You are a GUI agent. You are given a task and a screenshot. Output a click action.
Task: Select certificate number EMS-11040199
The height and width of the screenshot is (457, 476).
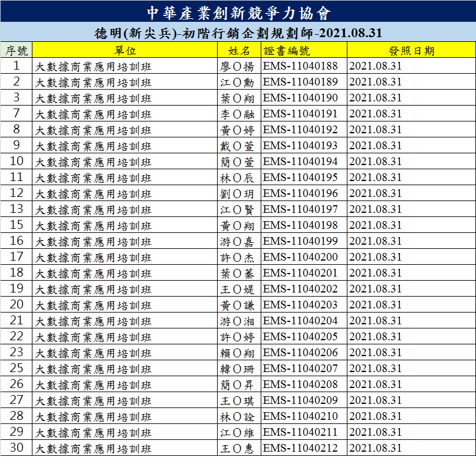pyautogui.click(x=300, y=241)
